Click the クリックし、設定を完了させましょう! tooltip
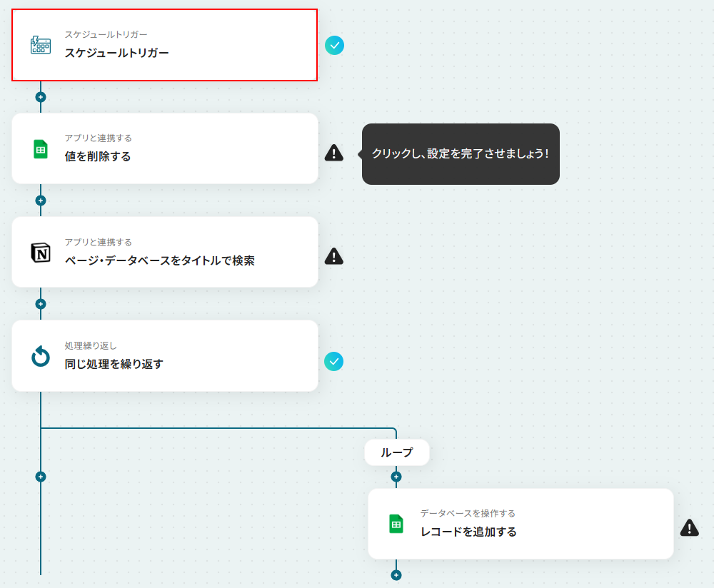Viewport: 714px width, 588px height. pyautogui.click(x=461, y=154)
